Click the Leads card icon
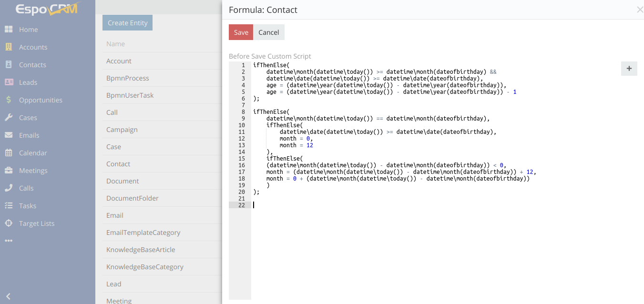This screenshot has height=304, width=644. point(9,82)
